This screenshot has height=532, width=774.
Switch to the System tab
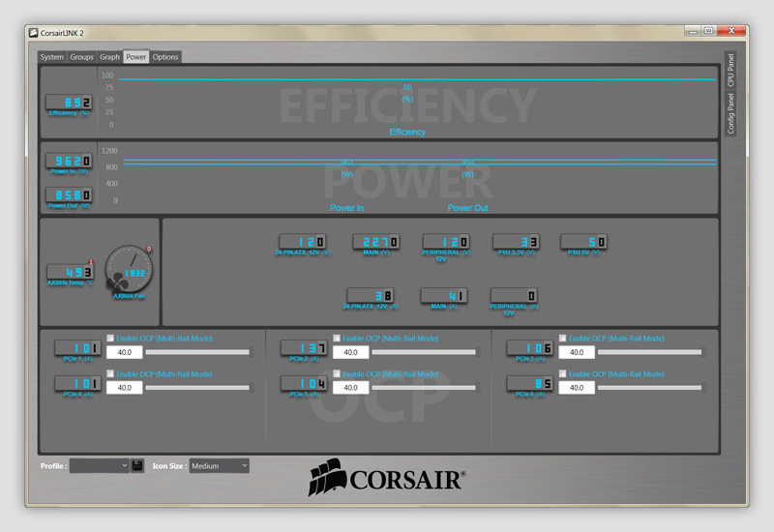51,57
